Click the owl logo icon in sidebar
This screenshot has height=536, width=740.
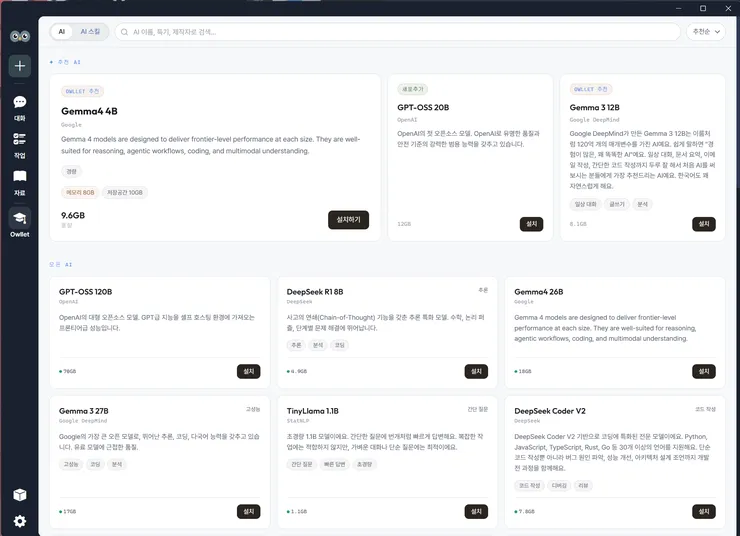(x=20, y=36)
